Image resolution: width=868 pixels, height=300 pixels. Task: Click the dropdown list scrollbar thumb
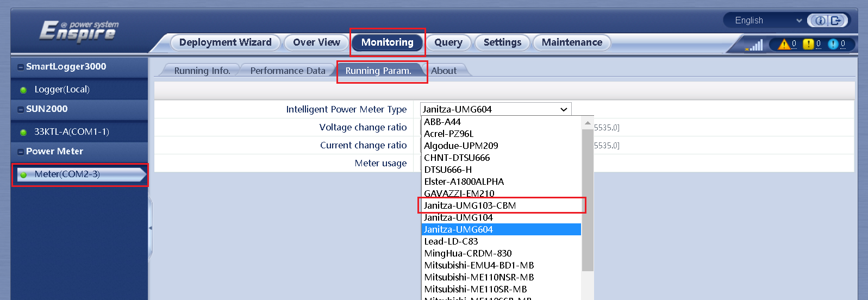[x=588, y=199]
